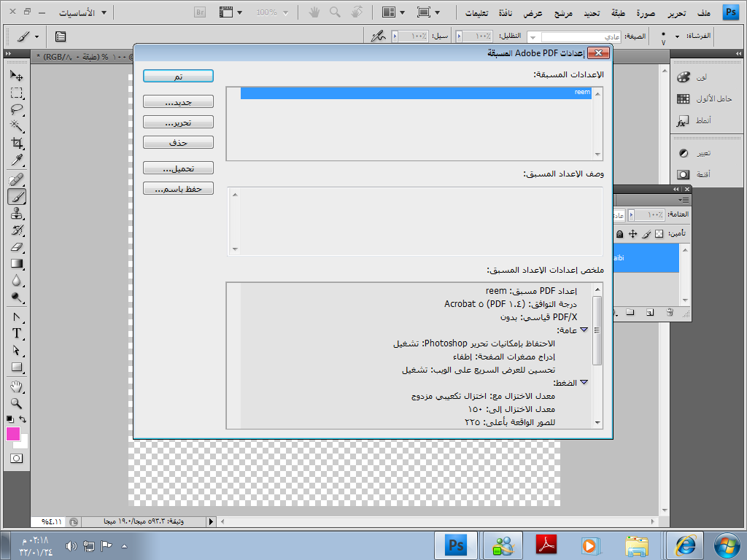This screenshot has width=747, height=560.
Task: Choose the Horizontal Type tool
Action: [16, 333]
